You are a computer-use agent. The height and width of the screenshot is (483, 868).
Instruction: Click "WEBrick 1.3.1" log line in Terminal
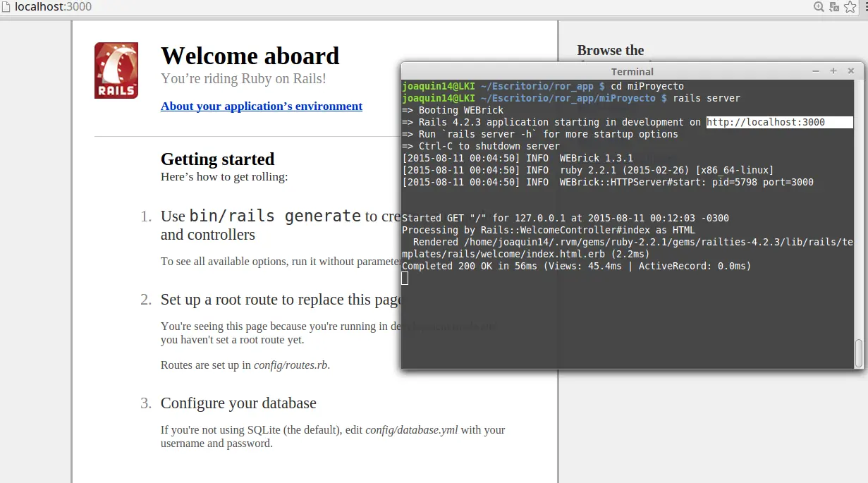click(518, 158)
